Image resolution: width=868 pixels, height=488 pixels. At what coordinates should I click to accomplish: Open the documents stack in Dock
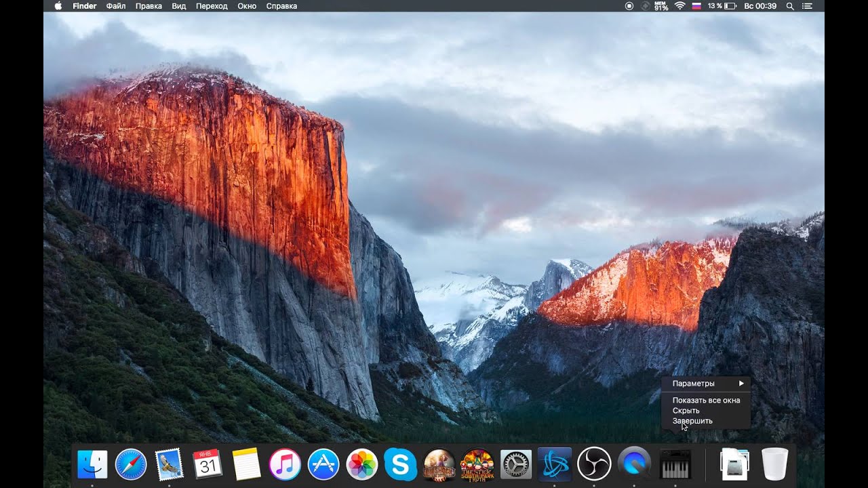tap(735, 464)
